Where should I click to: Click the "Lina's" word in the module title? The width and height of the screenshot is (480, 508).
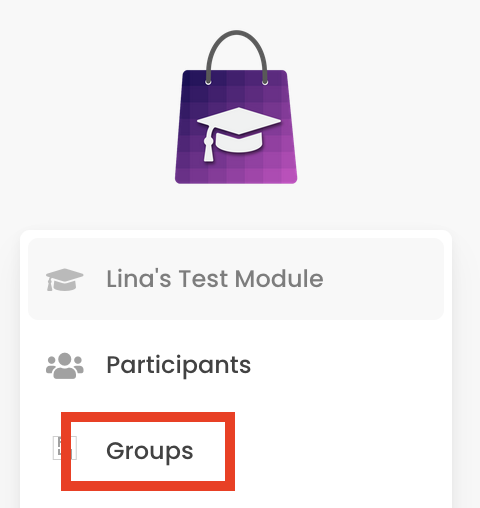click(139, 279)
